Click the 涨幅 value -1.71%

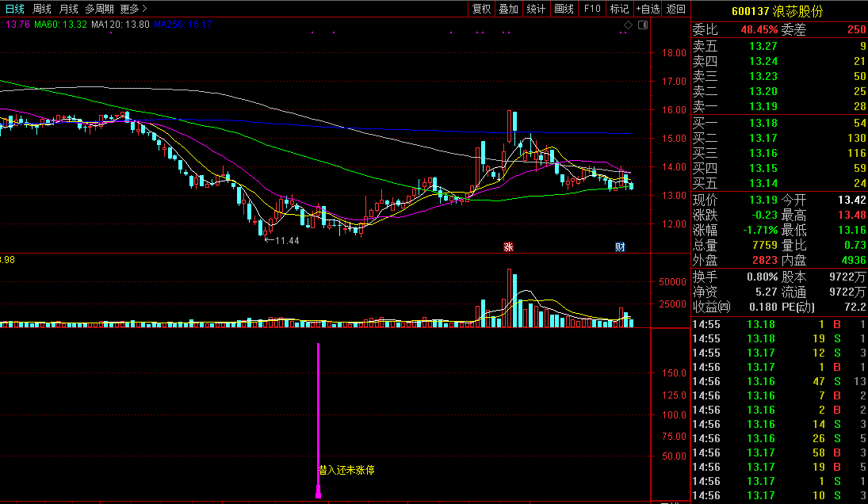click(760, 230)
